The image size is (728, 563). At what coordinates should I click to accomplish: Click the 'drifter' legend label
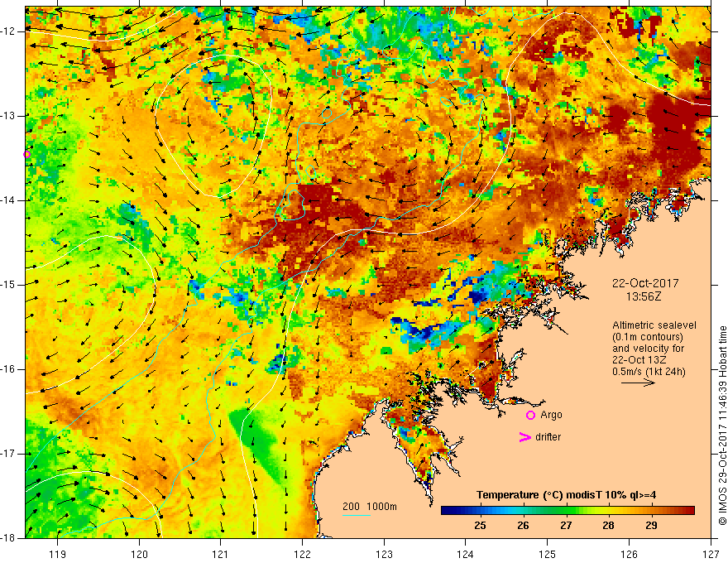pos(548,437)
